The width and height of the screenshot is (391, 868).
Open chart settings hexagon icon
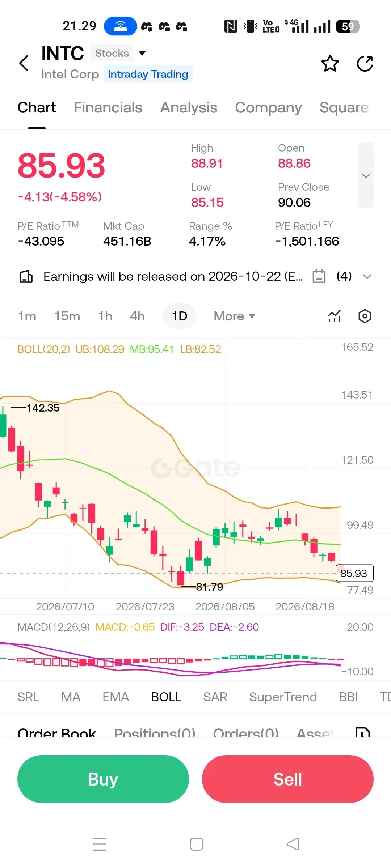point(365,316)
